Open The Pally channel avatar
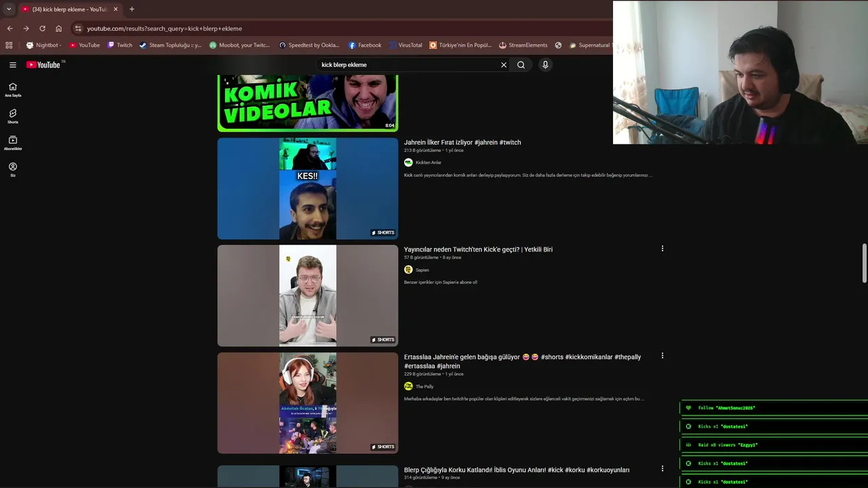The height and width of the screenshot is (488, 868). pos(408,386)
